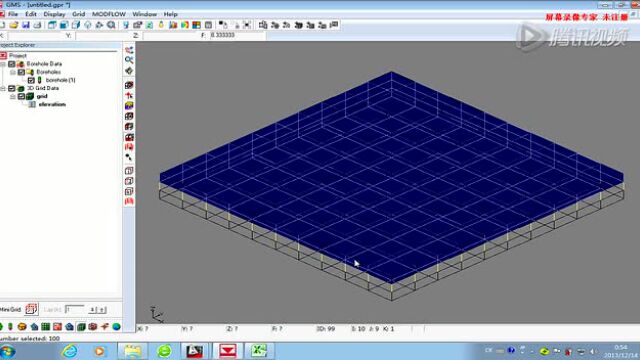The height and width of the screenshot is (360, 640).
Task: Open the Display menu
Action: (x=54, y=14)
